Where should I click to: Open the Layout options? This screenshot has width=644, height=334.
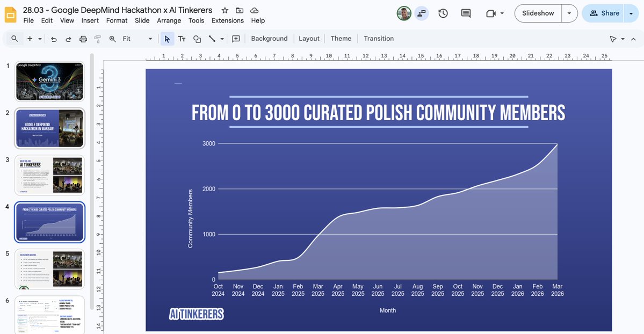[309, 39]
